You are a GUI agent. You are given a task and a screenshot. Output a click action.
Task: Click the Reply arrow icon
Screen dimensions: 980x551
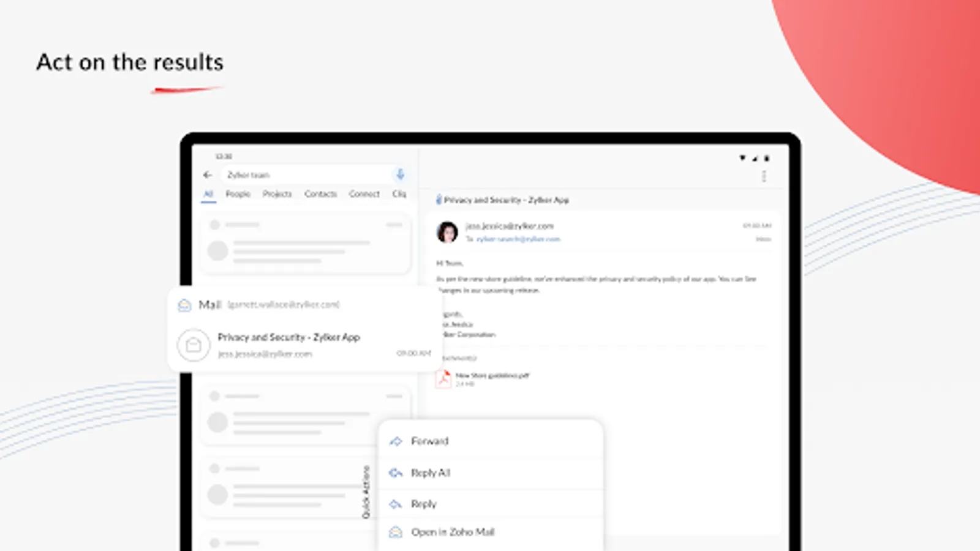(x=396, y=504)
